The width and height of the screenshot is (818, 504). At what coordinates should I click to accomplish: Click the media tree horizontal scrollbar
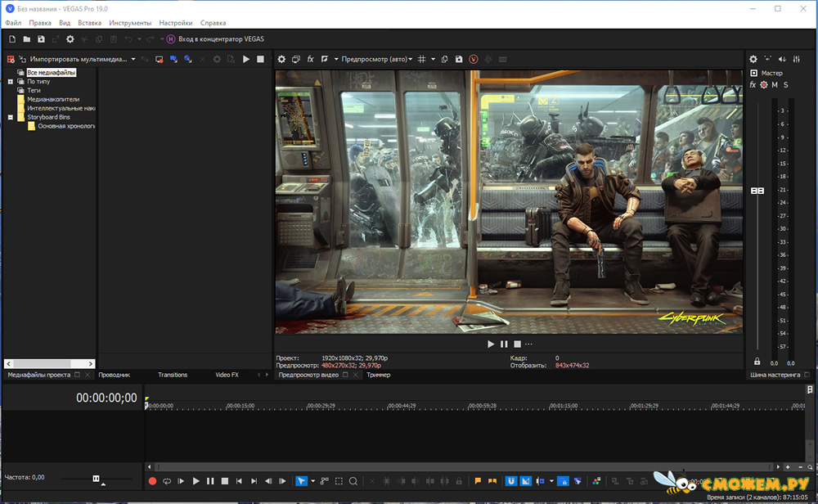[x=50, y=363]
